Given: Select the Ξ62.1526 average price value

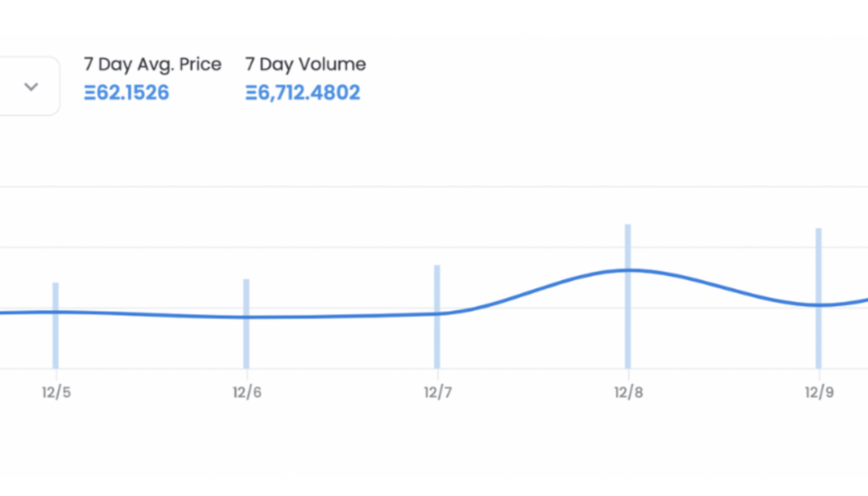Looking at the screenshot, I should click(126, 93).
